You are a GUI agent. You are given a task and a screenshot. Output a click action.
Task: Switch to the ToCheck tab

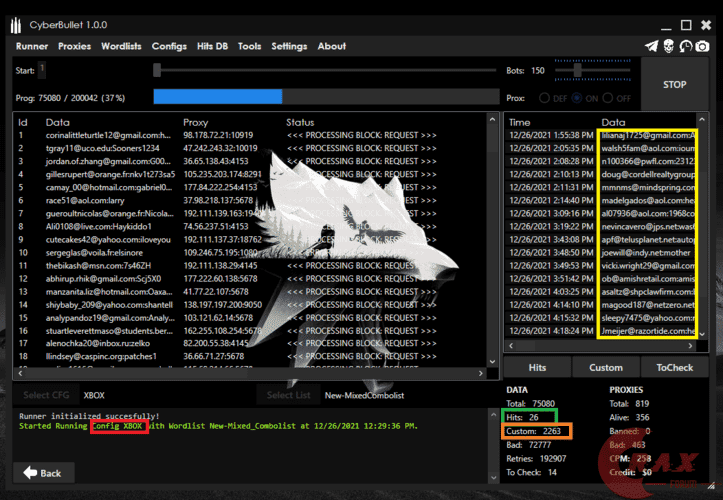[x=675, y=368]
